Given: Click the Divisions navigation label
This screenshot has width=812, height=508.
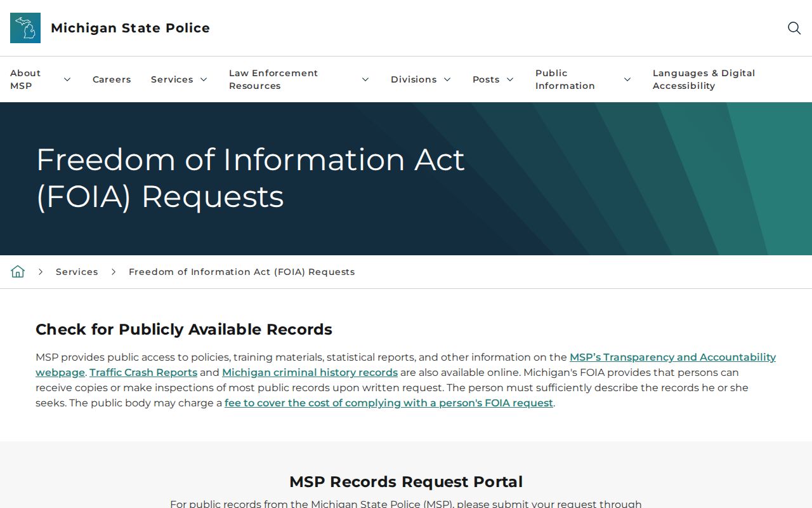Looking at the screenshot, I should click(x=414, y=79).
